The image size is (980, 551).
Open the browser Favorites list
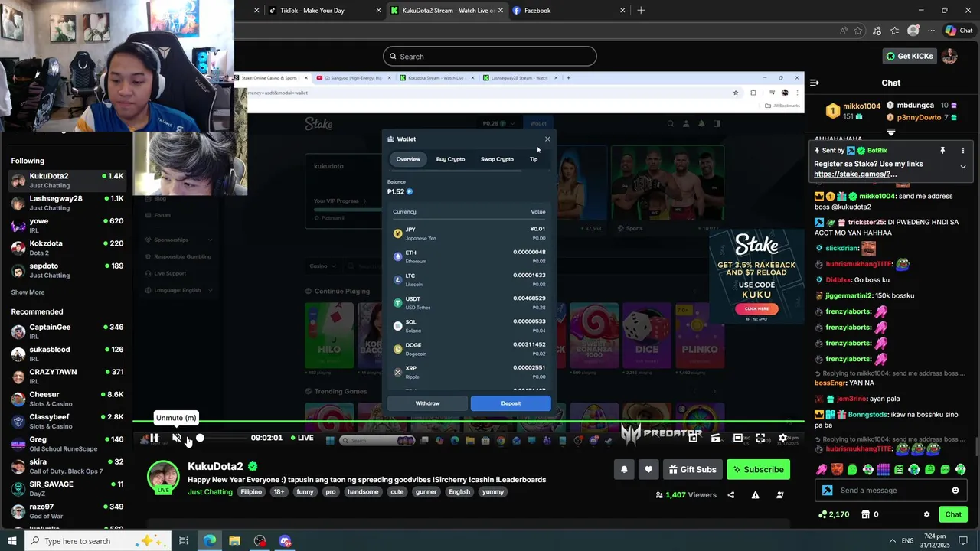pos(894,31)
